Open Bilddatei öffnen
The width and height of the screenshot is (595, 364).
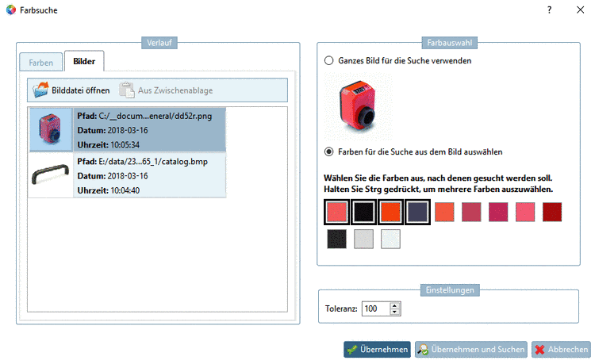point(71,90)
